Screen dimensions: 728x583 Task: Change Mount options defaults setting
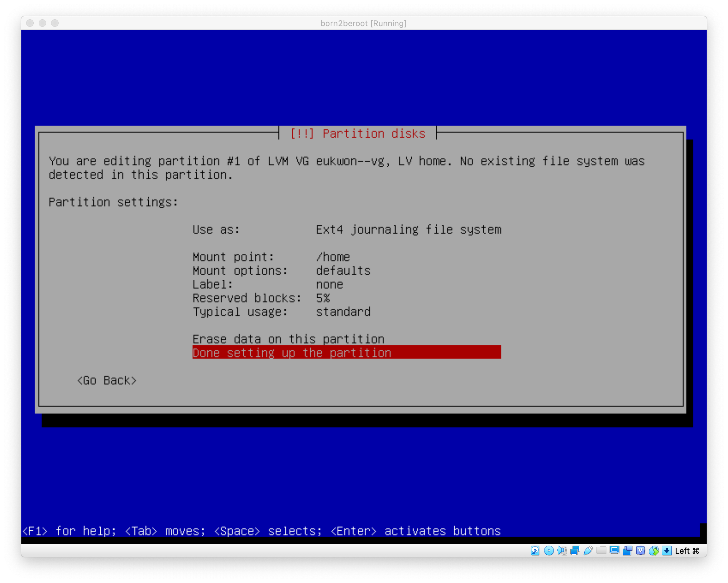click(x=281, y=271)
